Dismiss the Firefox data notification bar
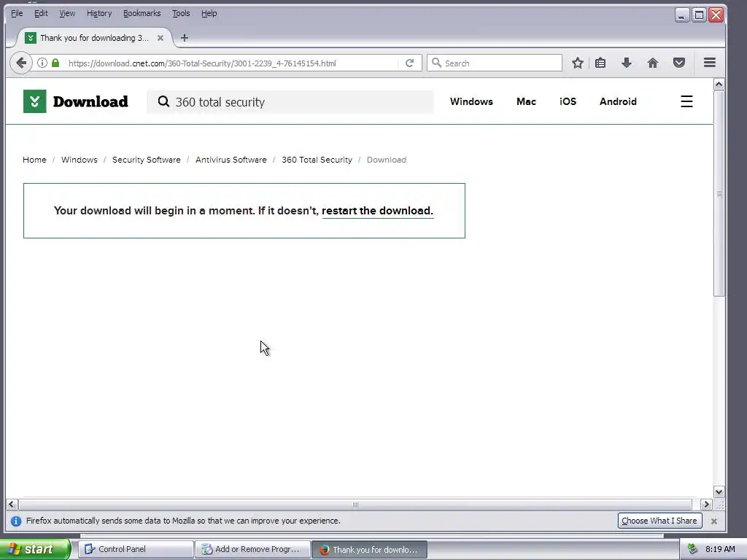The width and height of the screenshot is (747, 560). (x=713, y=521)
